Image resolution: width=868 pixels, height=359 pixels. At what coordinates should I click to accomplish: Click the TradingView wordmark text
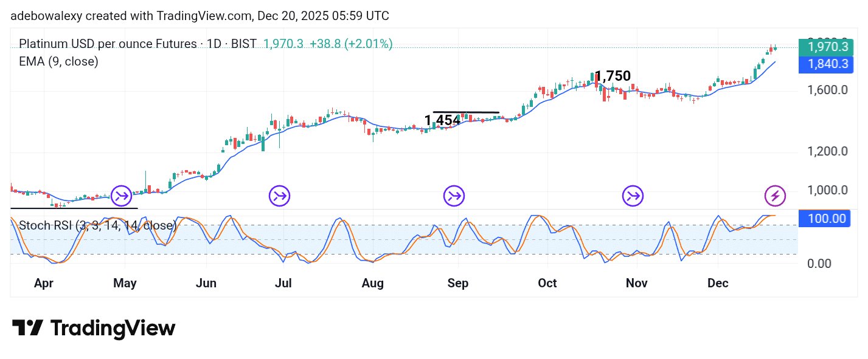point(113,329)
